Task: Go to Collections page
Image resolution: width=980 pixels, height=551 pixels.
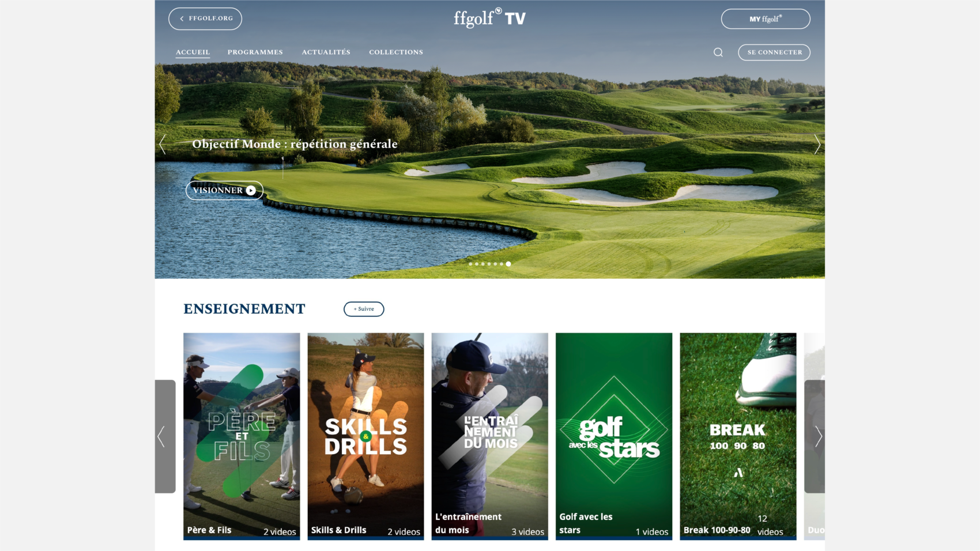Action: pos(396,52)
